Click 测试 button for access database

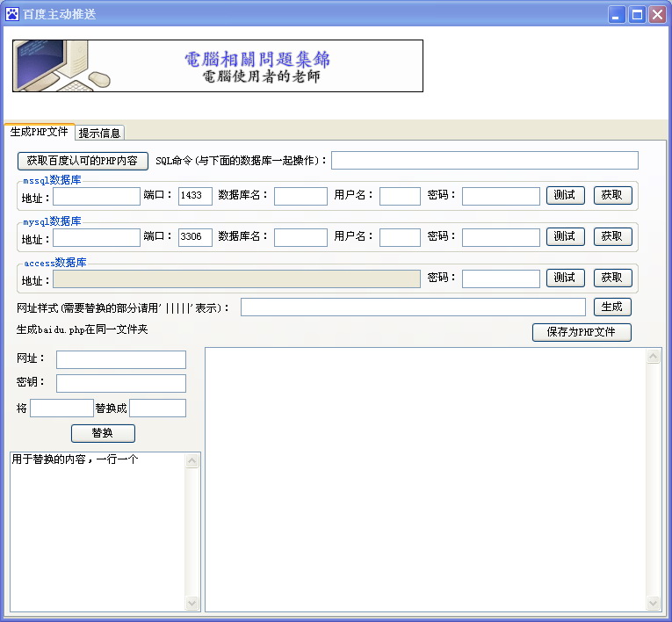(x=566, y=278)
